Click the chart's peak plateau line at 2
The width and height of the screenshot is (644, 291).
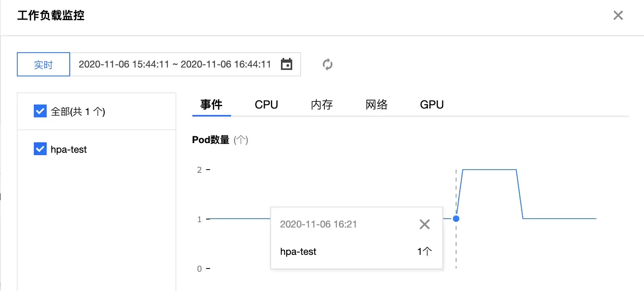489,170
